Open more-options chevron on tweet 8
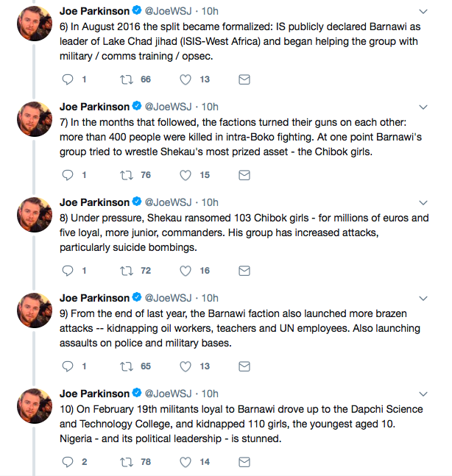 [x=423, y=203]
